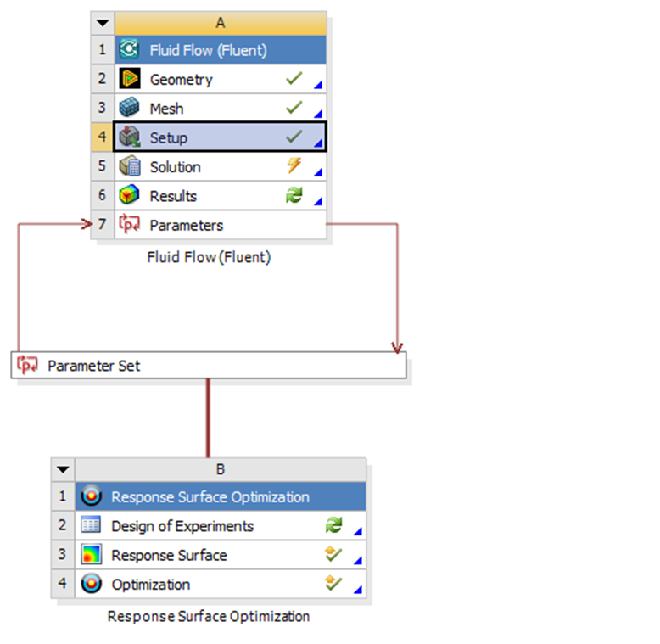This screenshot has width=660, height=644.
Task: Select the Solution cell label
Action: pyautogui.click(x=175, y=167)
